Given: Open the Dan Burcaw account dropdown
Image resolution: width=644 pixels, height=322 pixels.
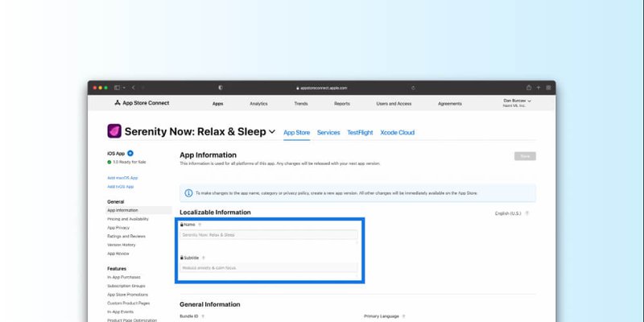Looking at the screenshot, I should [x=517, y=103].
